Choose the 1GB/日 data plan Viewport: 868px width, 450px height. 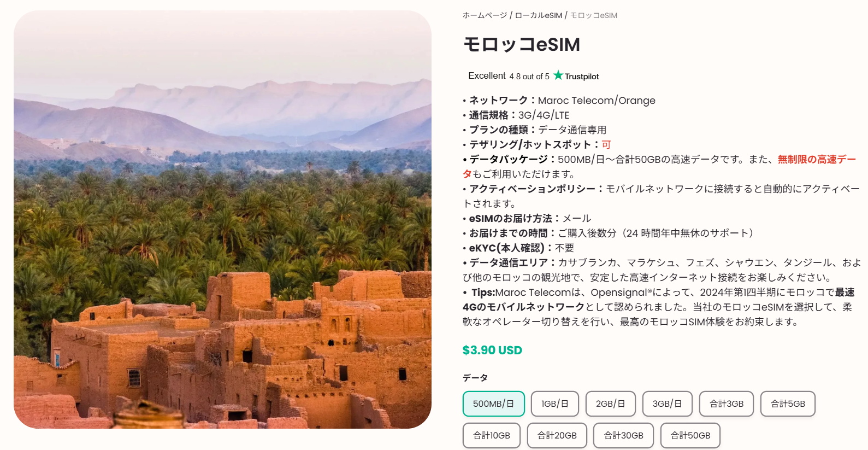pyautogui.click(x=554, y=404)
